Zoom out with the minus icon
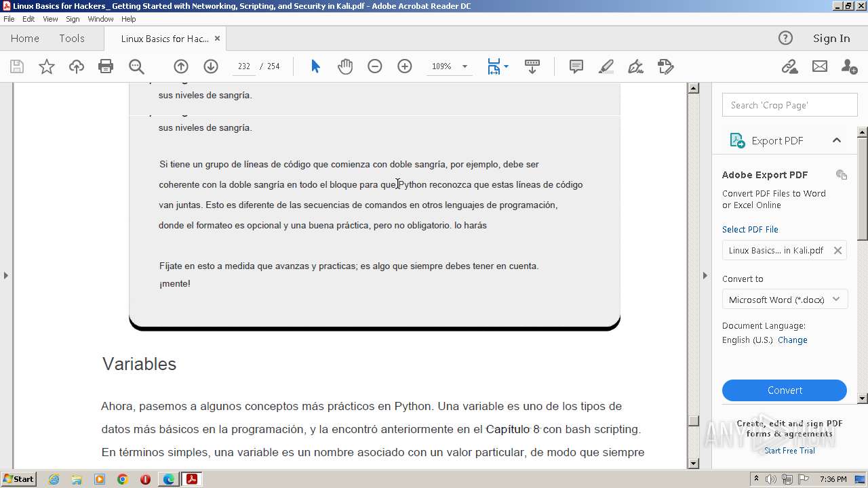The height and width of the screenshot is (488, 868). tap(375, 66)
